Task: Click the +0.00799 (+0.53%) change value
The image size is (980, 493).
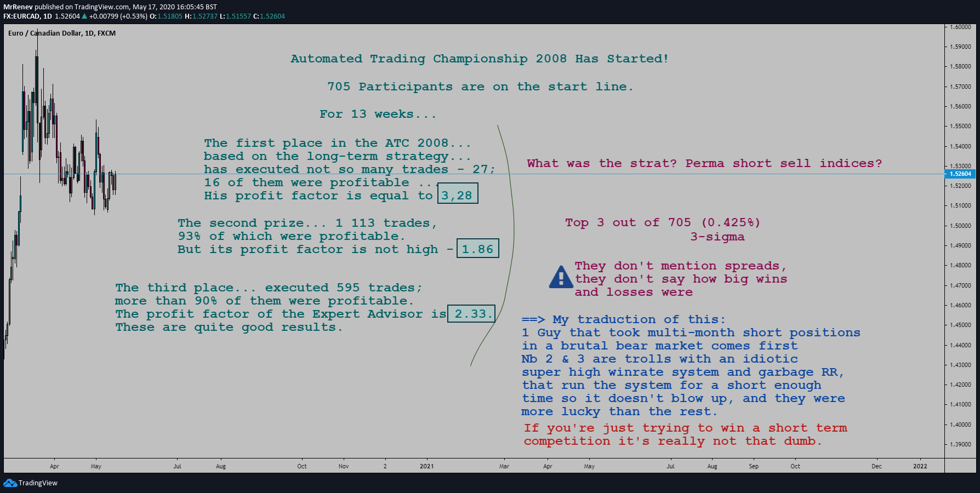Action: pos(118,16)
